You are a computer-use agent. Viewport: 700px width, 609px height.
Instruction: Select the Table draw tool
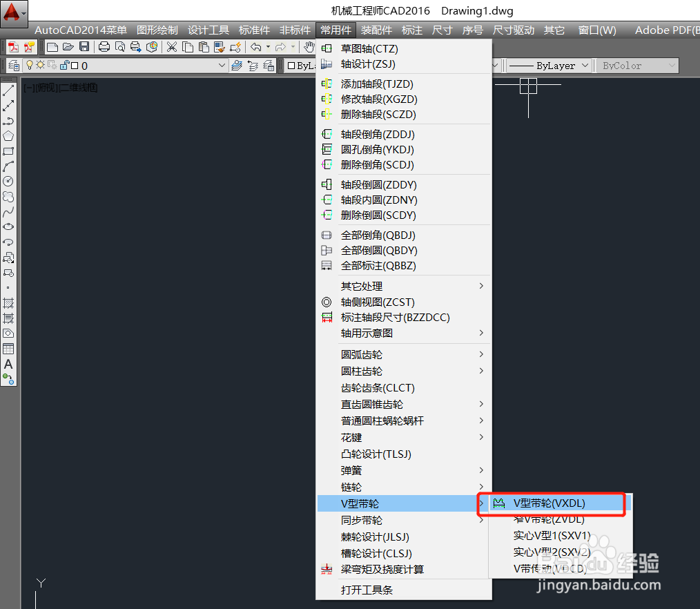[8, 349]
